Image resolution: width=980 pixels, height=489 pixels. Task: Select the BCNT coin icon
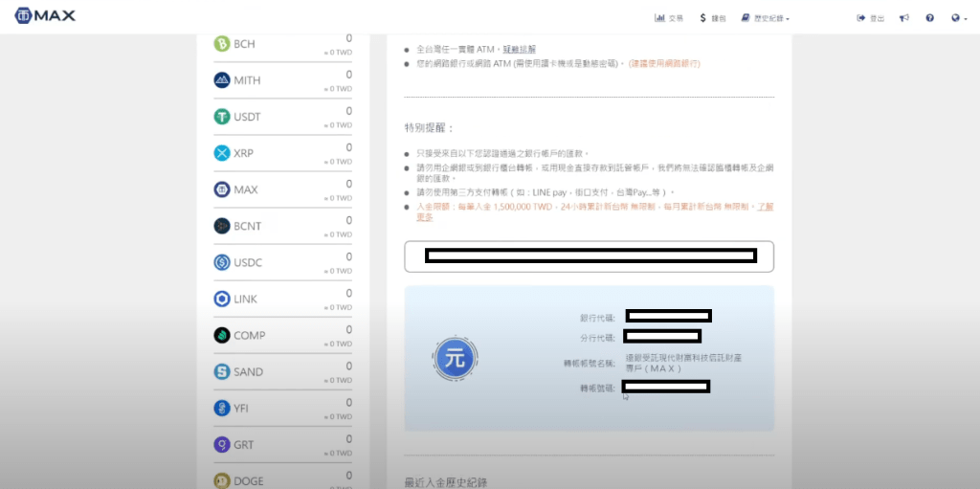(x=222, y=226)
